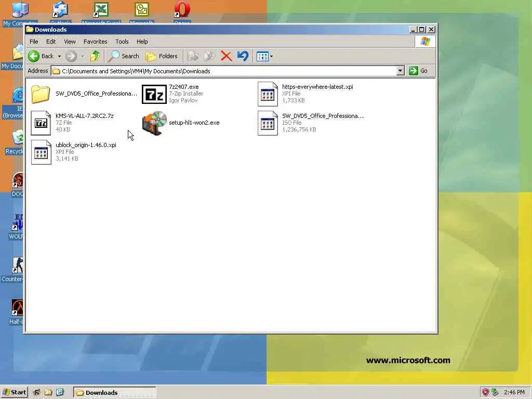Click the 2:46 PM system clock
Image resolution: width=532 pixels, height=399 pixels.
pyautogui.click(x=514, y=392)
